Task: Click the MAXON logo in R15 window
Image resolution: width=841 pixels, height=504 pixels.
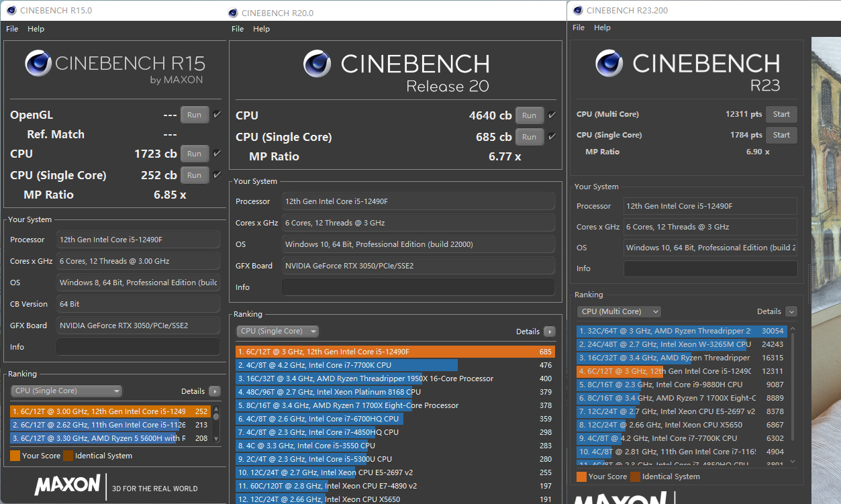Action: (x=67, y=485)
